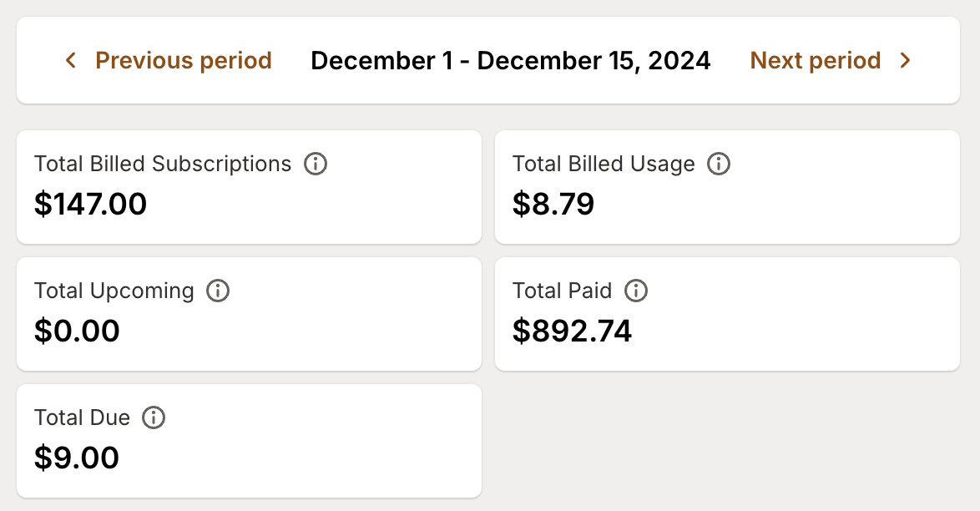Select the Total Billed Usage card
This screenshot has height=511, width=980.
tap(727, 185)
